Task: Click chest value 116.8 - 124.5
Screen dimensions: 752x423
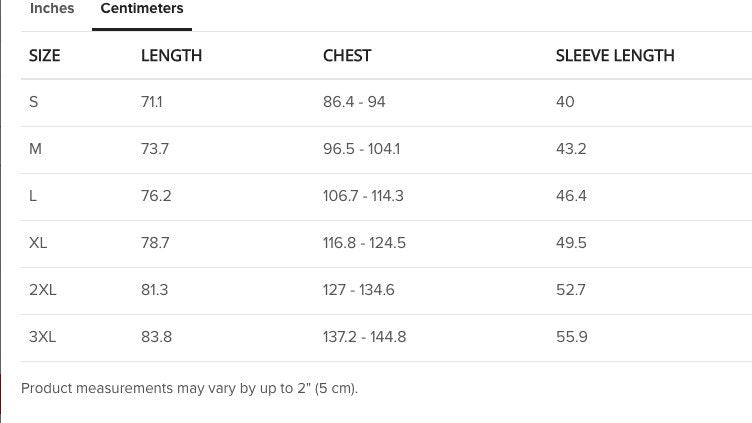Action: click(364, 243)
